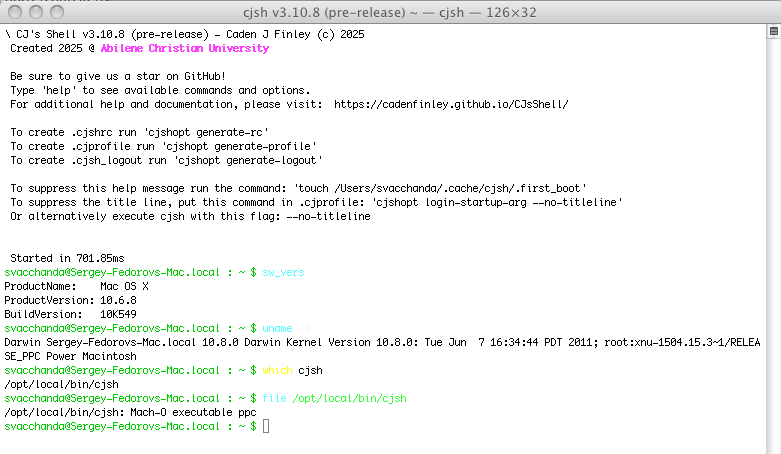The image size is (781, 454).
Task: Click the 'which' command text
Action: tap(277, 370)
